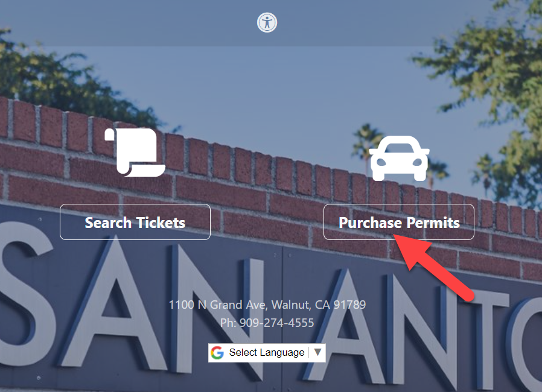
Task: Click the scroll ticket icon
Action: (x=135, y=153)
